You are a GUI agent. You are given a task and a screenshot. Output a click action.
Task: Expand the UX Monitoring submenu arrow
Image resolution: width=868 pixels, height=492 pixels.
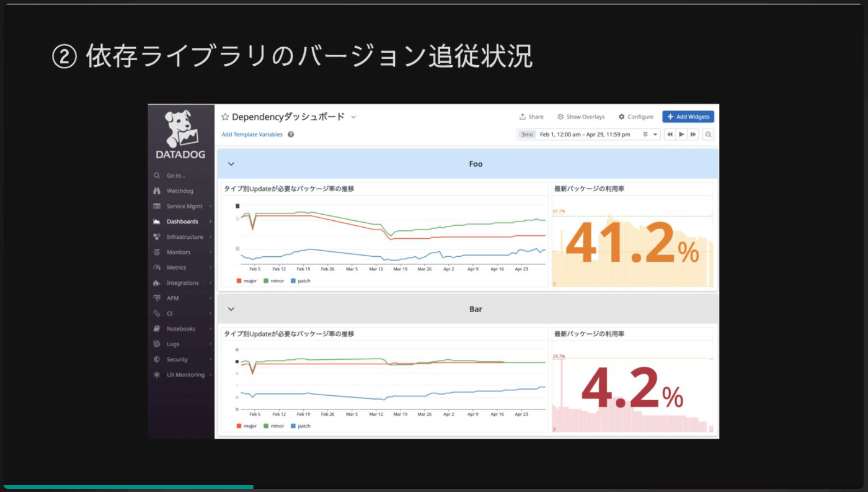[x=211, y=375]
